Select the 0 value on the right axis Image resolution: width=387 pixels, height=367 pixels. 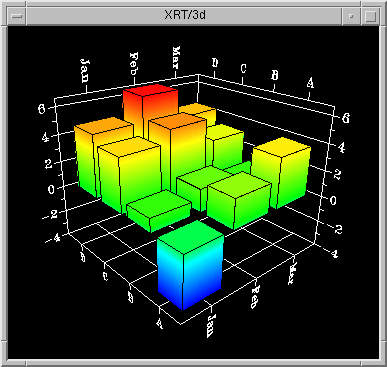click(x=333, y=201)
